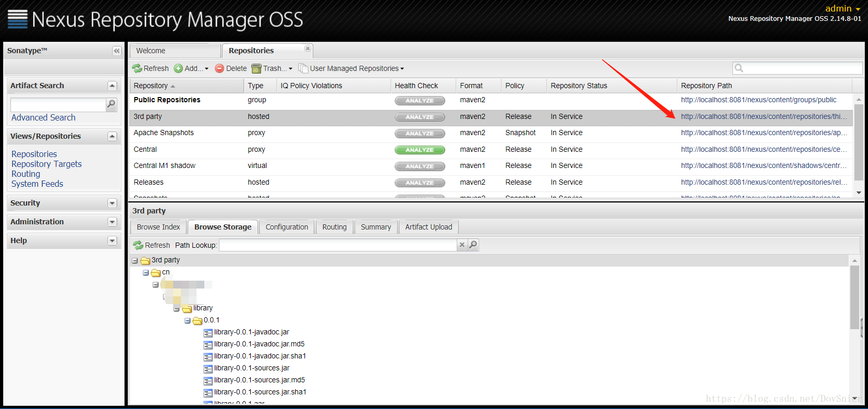The image size is (868, 409).
Task: Expand the Help panel
Action: 112,240
